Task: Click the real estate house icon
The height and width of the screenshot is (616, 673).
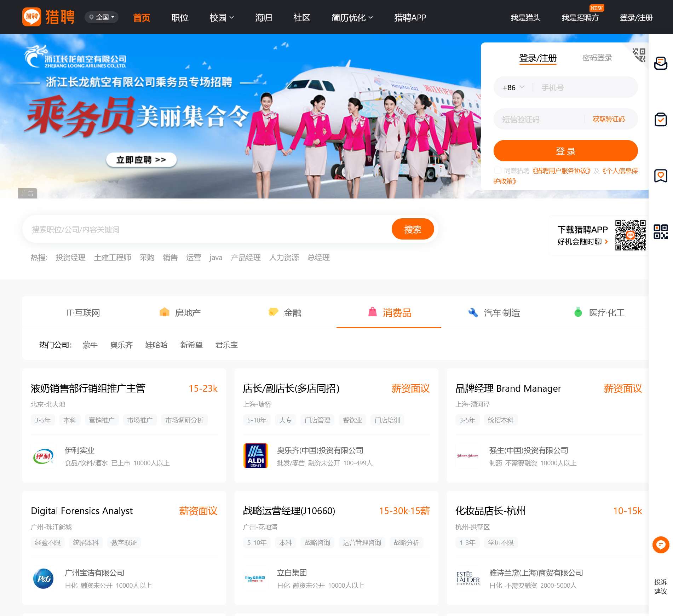Action: pyautogui.click(x=164, y=312)
